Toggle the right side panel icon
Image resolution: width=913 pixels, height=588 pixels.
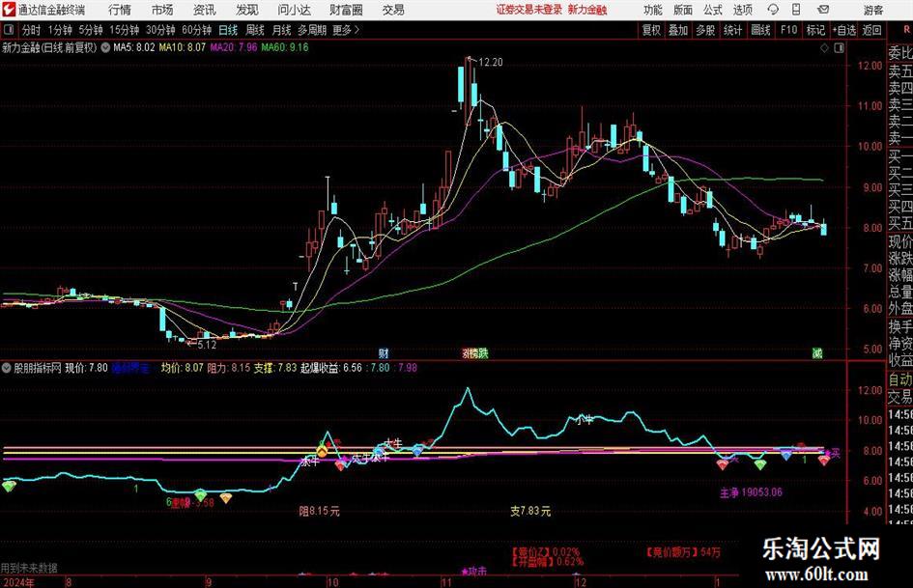839,48
